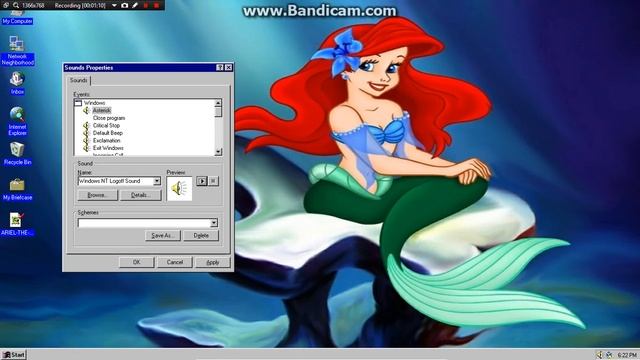Viewport: 640px width, 360px height.
Task: Select the Recycle Bin desktop icon
Action: (x=17, y=153)
